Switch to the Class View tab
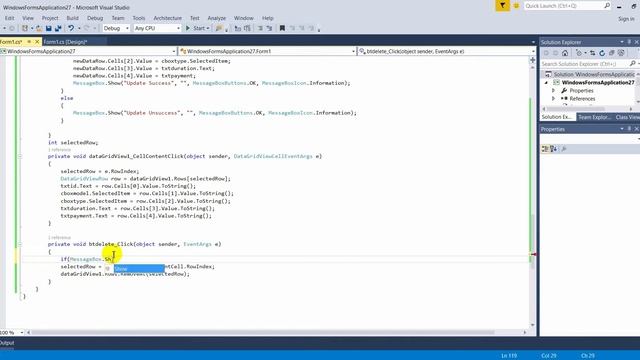This screenshot has height=360, width=640. pyautogui.click(x=627, y=117)
